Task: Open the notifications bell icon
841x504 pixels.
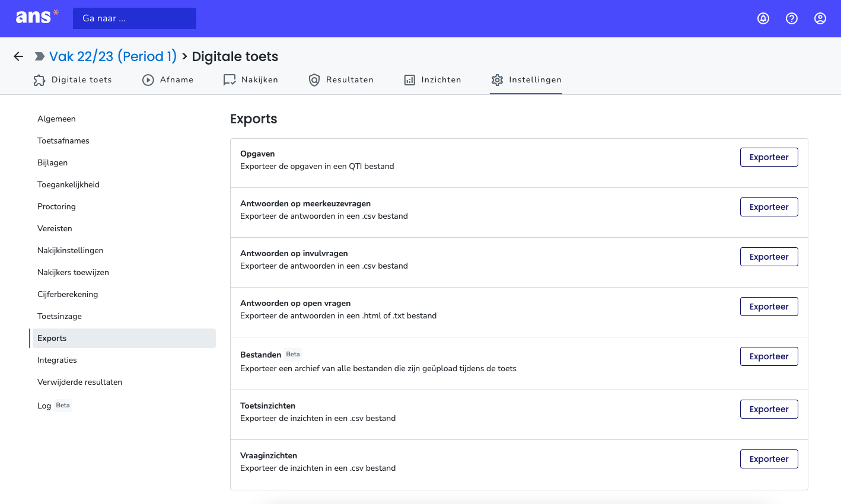Action: [763, 18]
